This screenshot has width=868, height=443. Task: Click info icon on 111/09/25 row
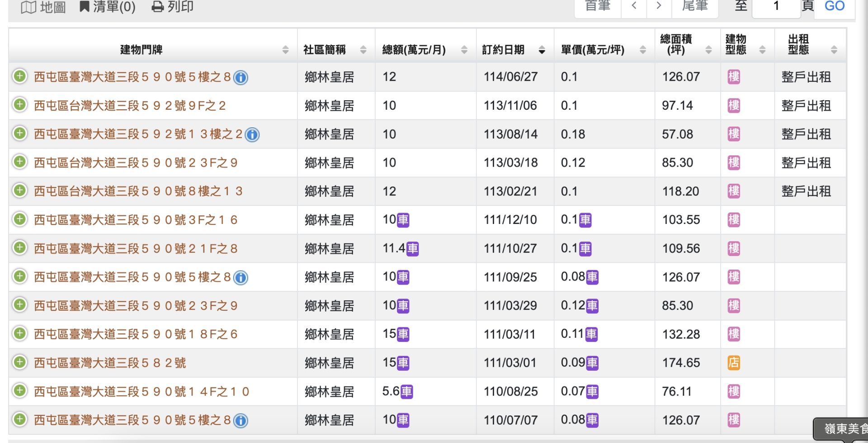241,278
